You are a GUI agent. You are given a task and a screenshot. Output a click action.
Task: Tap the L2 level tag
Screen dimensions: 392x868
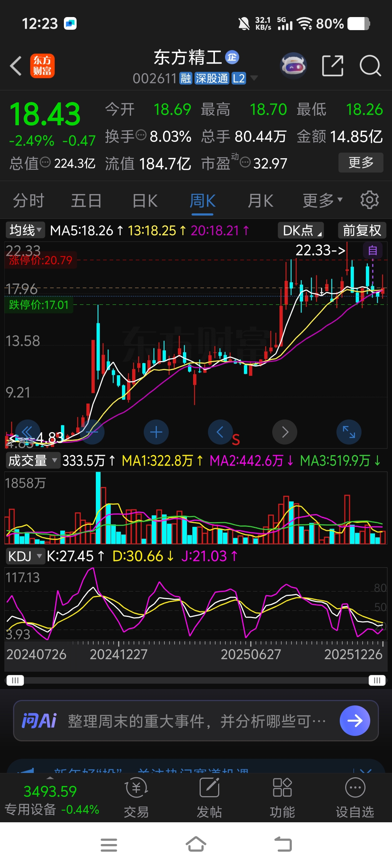tap(239, 78)
